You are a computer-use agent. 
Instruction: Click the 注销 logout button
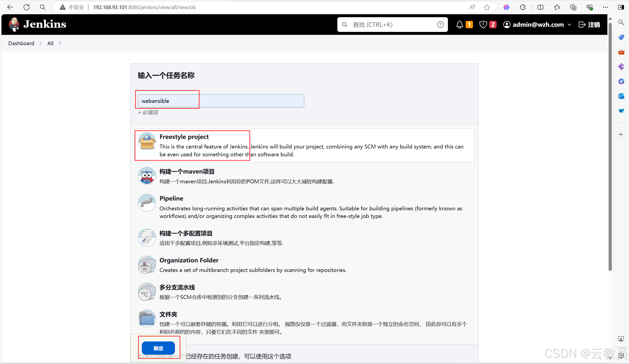pyautogui.click(x=589, y=25)
